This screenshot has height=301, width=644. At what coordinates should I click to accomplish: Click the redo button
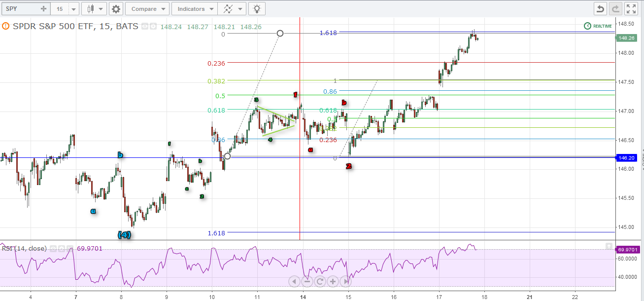(x=615, y=9)
